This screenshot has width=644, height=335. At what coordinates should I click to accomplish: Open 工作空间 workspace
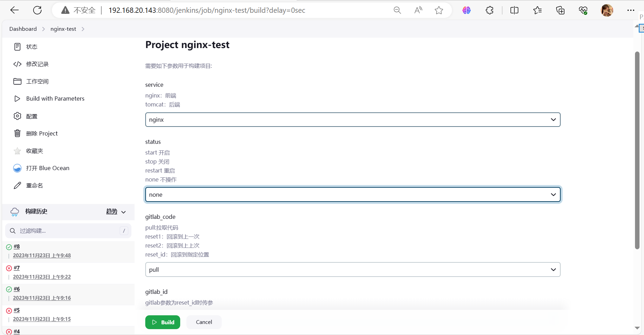37,81
